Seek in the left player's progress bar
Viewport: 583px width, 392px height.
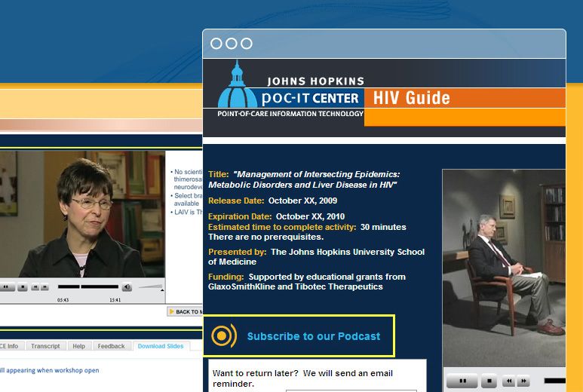pos(88,286)
